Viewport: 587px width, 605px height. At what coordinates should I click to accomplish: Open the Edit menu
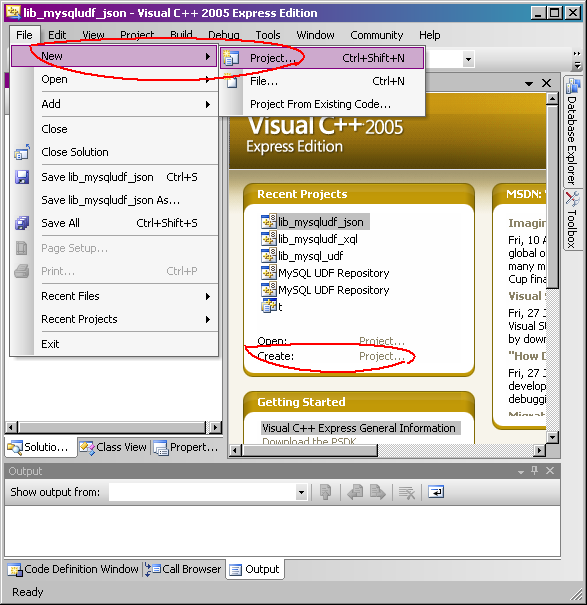pos(57,35)
